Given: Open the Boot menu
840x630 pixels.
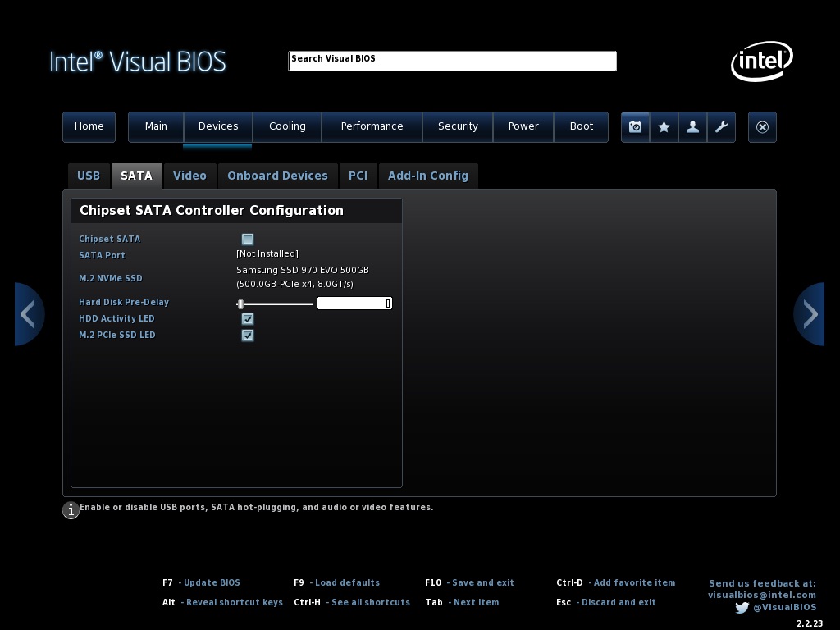Looking at the screenshot, I should [582, 127].
